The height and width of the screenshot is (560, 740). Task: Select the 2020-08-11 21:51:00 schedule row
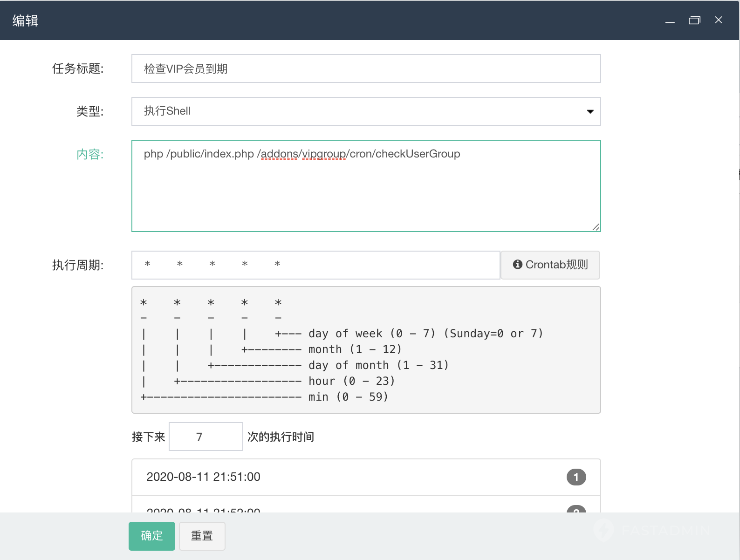(x=366, y=477)
